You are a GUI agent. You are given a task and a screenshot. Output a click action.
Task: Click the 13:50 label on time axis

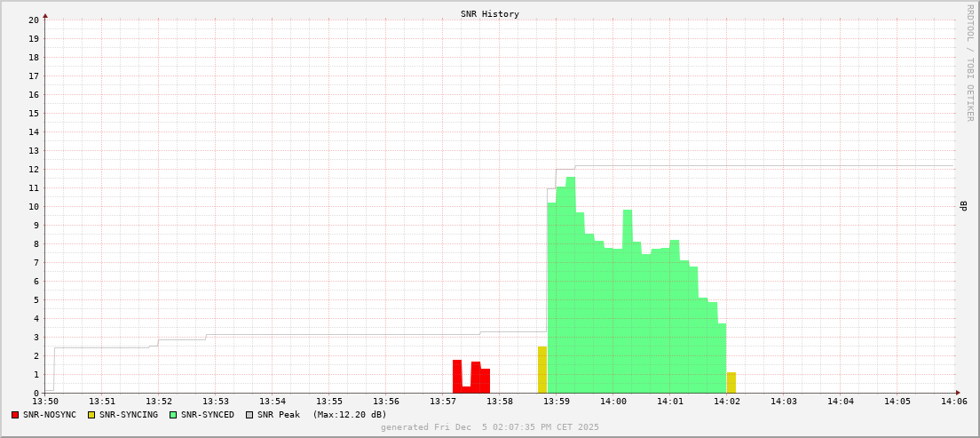click(45, 402)
